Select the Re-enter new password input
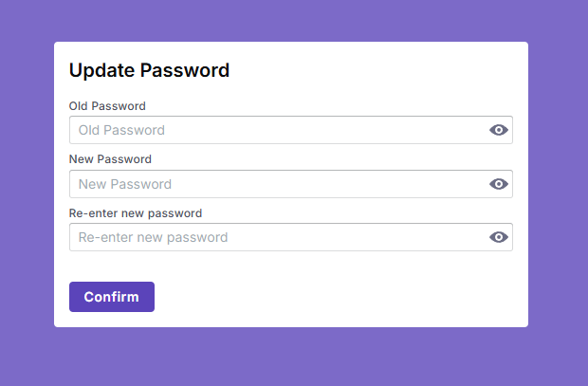 point(275,237)
